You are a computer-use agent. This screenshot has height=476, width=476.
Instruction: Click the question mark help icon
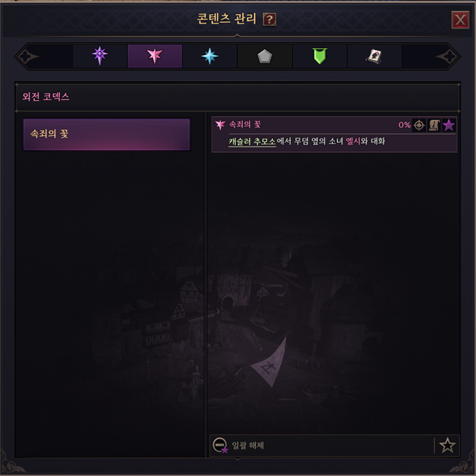(269, 19)
